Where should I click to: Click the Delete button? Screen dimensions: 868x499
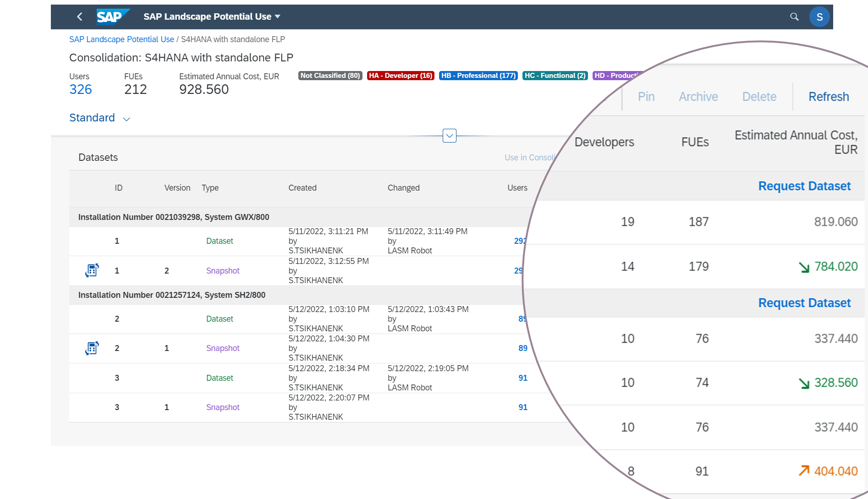[x=759, y=97]
